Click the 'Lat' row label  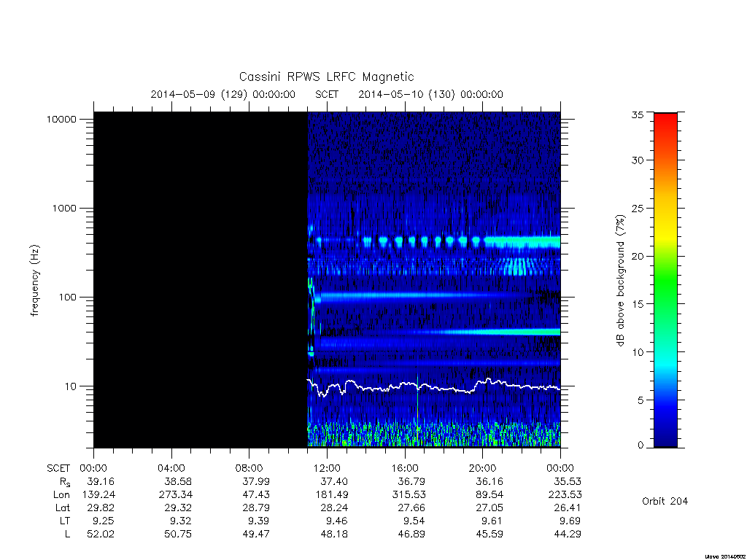tap(63, 507)
